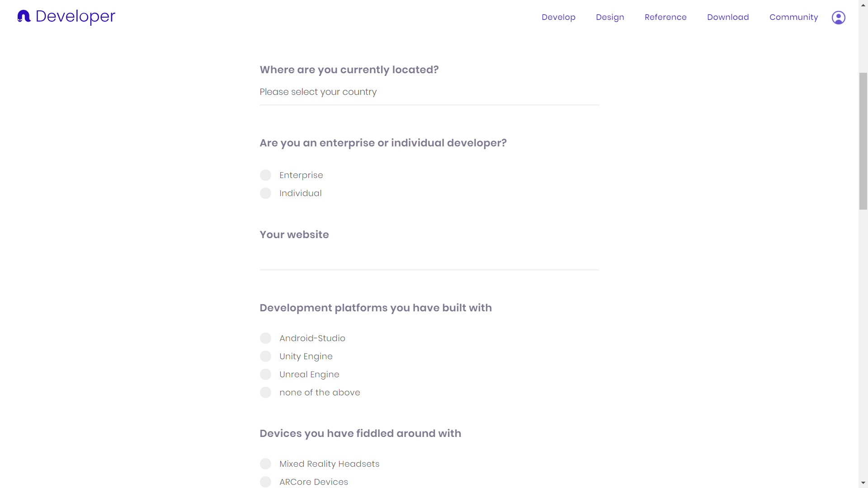Check the none of the above option

[x=266, y=393]
